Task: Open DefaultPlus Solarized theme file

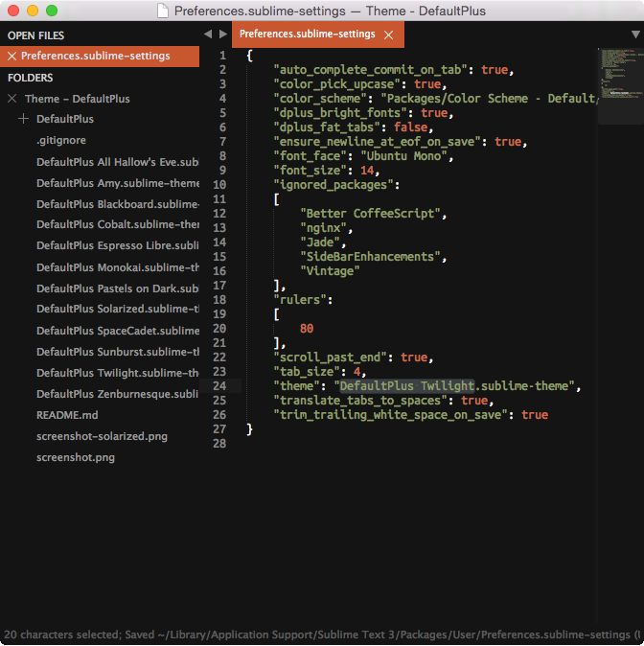Action: [x=118, y=309]
